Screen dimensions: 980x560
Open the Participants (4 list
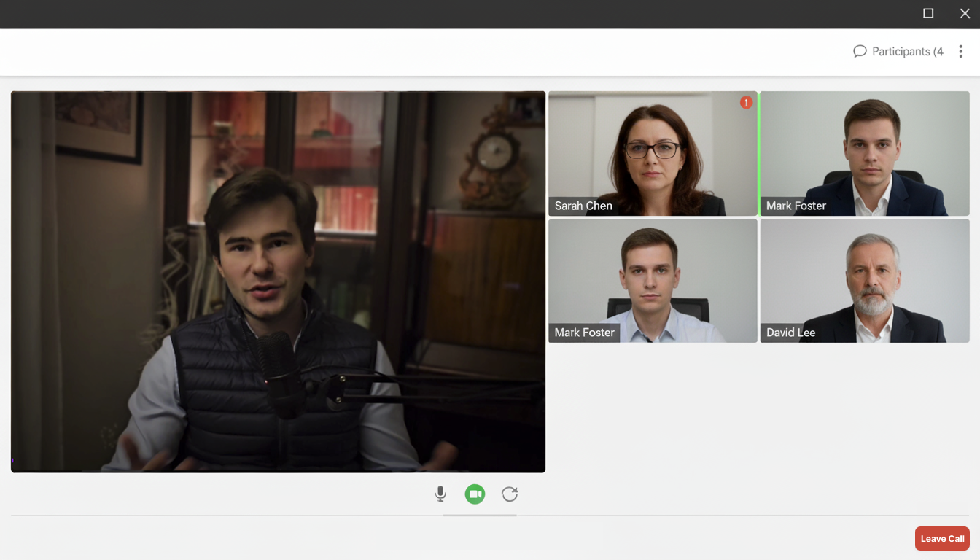[x=907, y=52]
